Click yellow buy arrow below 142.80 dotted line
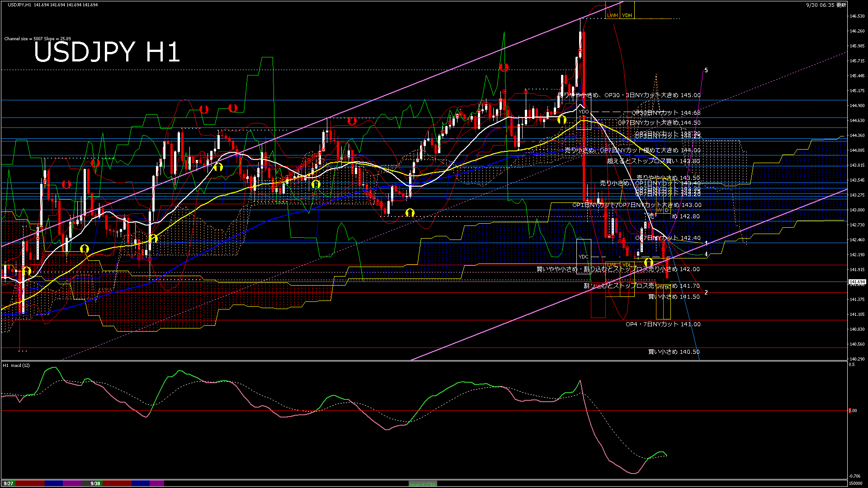This screenshot has width=868, height=488. [410, 212]
